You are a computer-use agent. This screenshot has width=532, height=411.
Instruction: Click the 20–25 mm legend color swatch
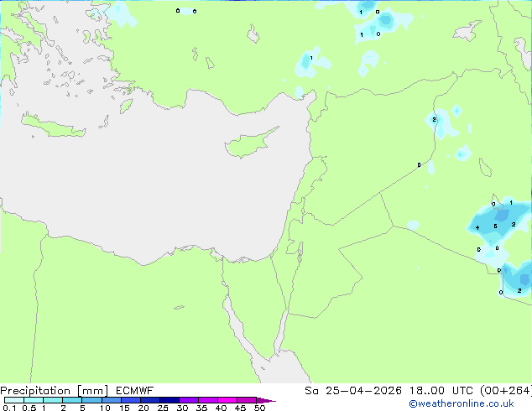(x=149, y=400)
